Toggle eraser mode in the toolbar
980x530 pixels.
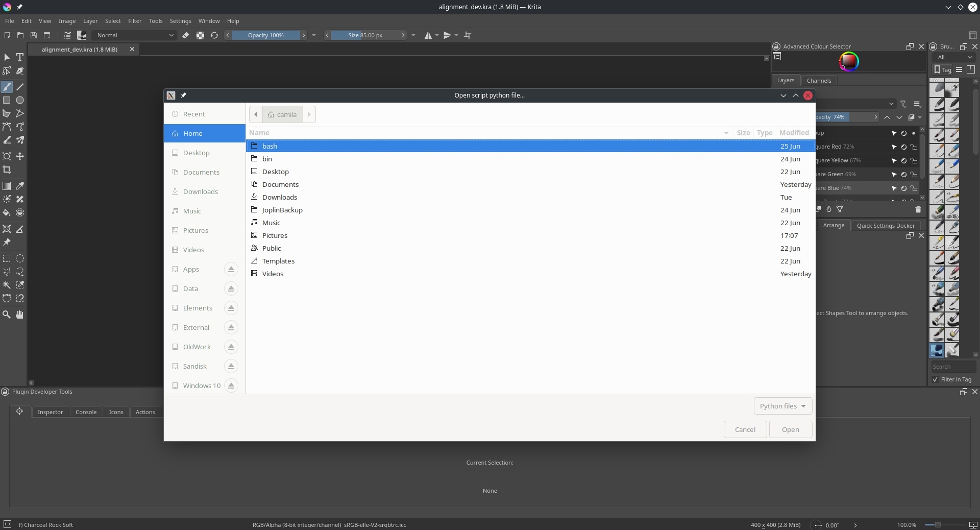[186, 35]
